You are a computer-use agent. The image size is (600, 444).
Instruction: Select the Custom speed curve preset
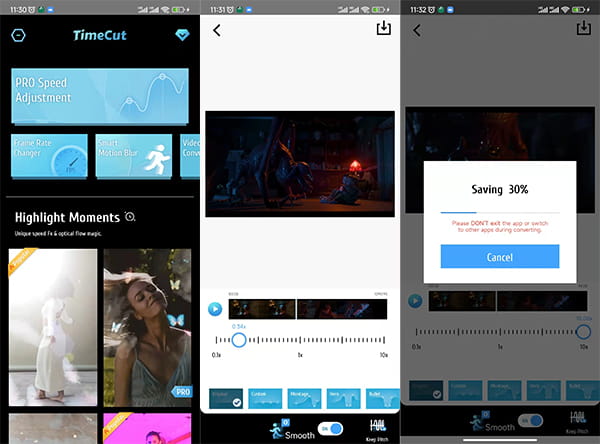coord(265,398)
